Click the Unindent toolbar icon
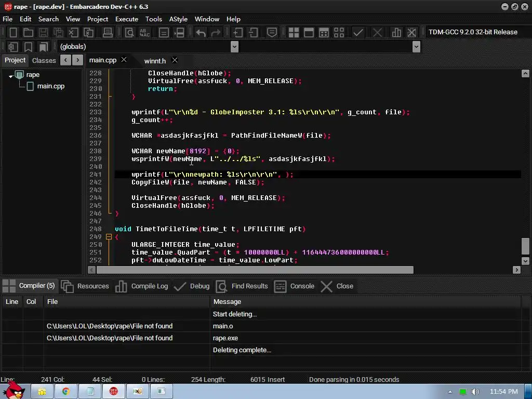Image resolution: width=532 pixels, height=399 pixels. [x=253, y=33]
